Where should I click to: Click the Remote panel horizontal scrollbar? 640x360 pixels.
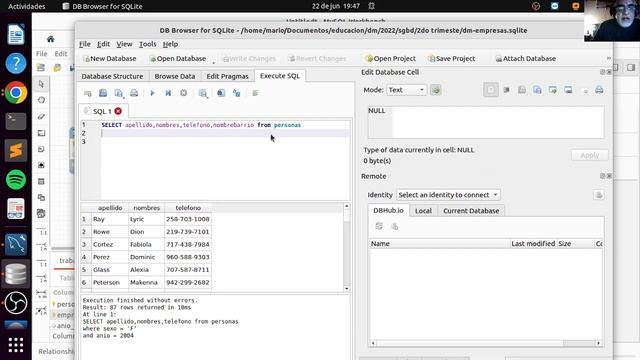pos(486,343)
